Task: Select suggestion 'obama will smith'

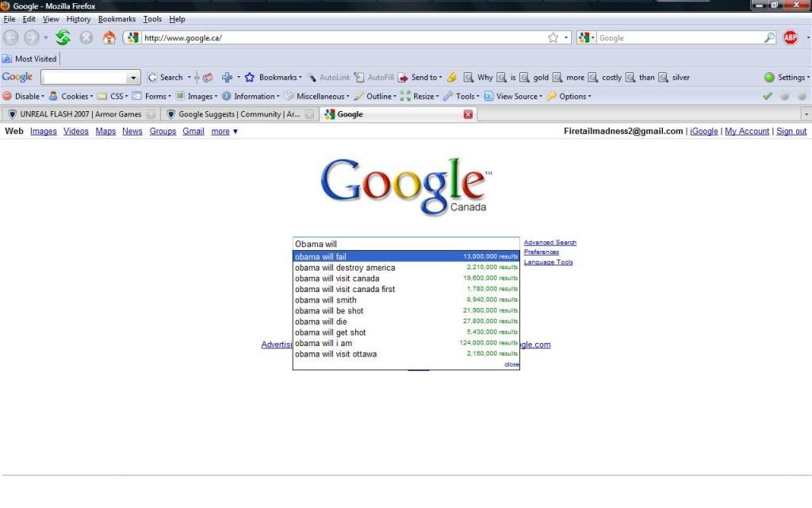Action: pos(406,300)
